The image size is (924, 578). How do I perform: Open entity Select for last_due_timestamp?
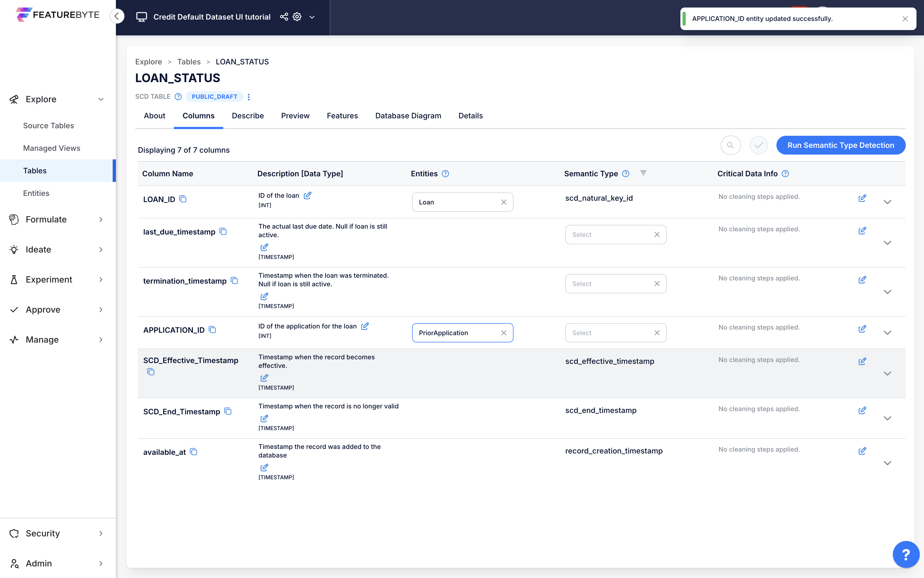[x=606, y=234]
